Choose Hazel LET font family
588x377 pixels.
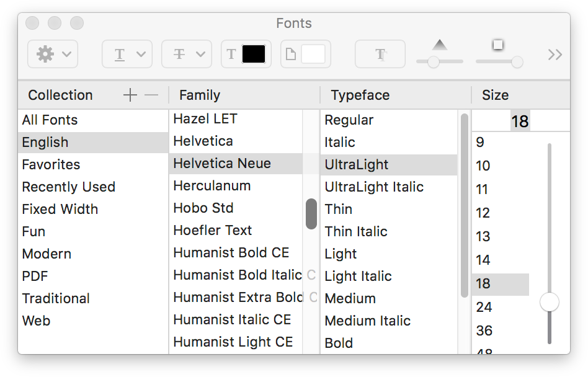(236, 119)
